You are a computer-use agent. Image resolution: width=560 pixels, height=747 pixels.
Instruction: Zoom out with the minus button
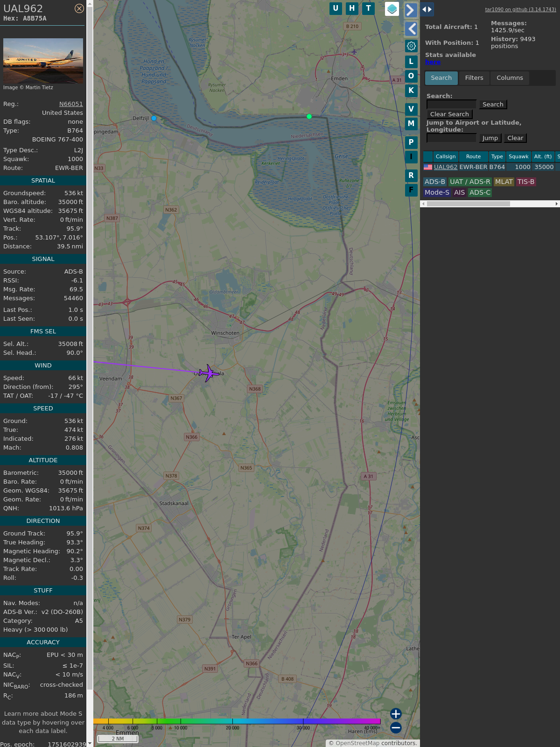point(396,727)
